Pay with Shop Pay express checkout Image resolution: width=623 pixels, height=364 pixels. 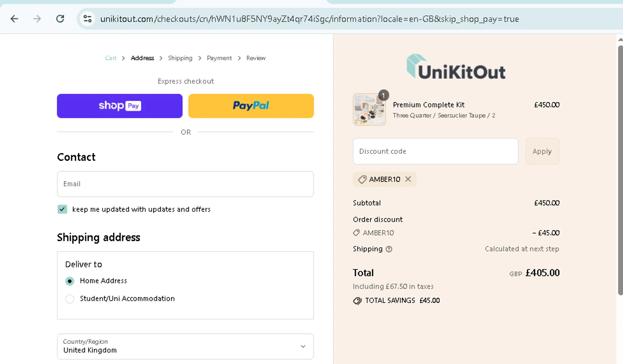(120, 106)
